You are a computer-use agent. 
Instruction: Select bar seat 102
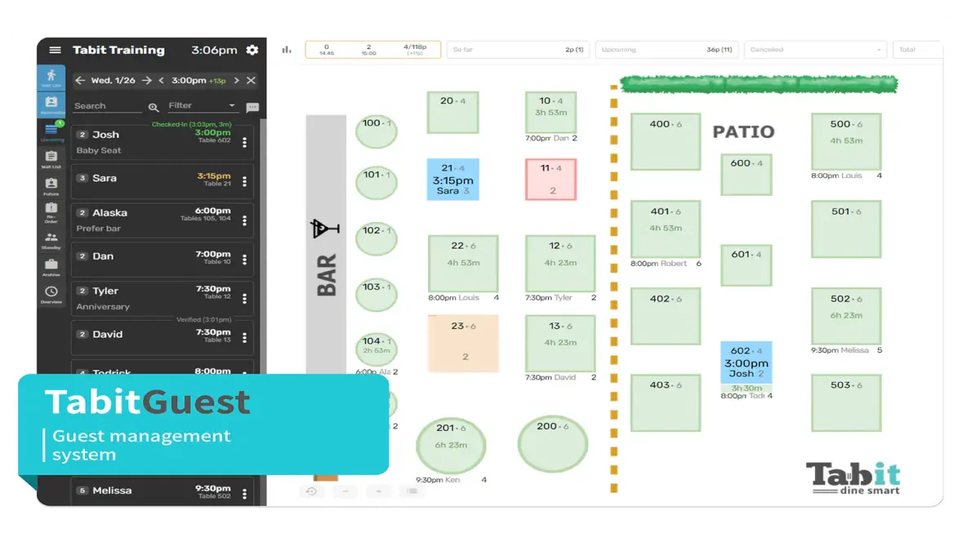[x=376, y=238]
